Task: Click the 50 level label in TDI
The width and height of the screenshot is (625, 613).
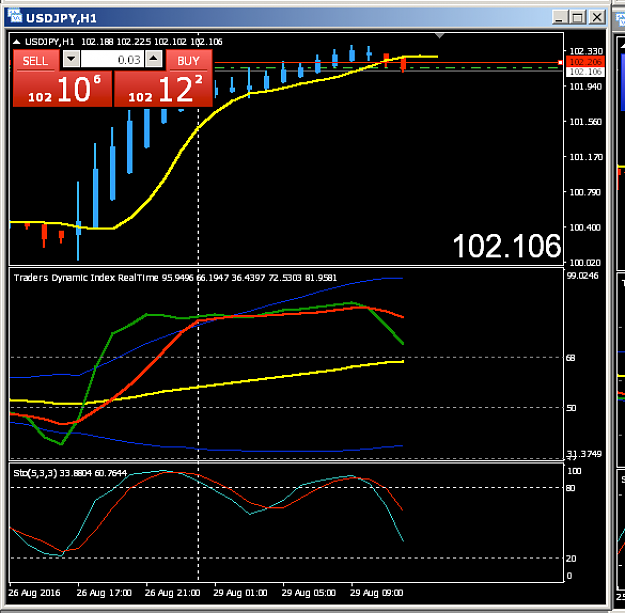Action: [571, 408]
